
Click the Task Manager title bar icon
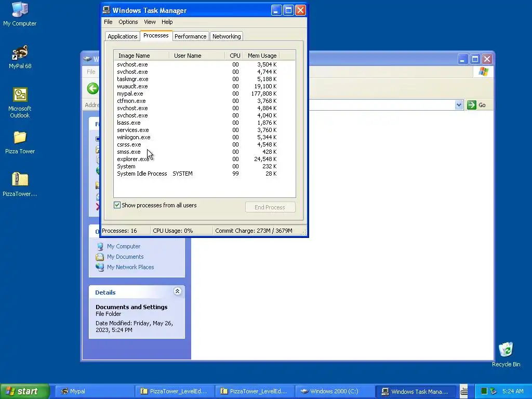coord(106,10)
